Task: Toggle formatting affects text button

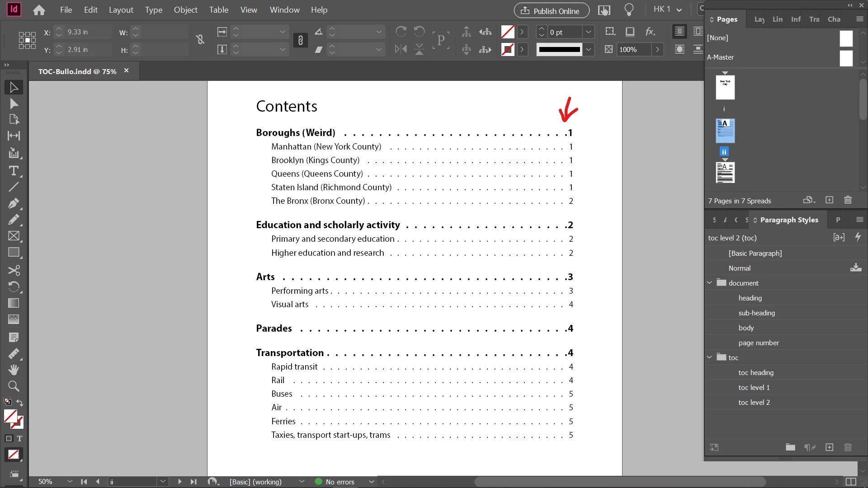Action: pos(19,438)
